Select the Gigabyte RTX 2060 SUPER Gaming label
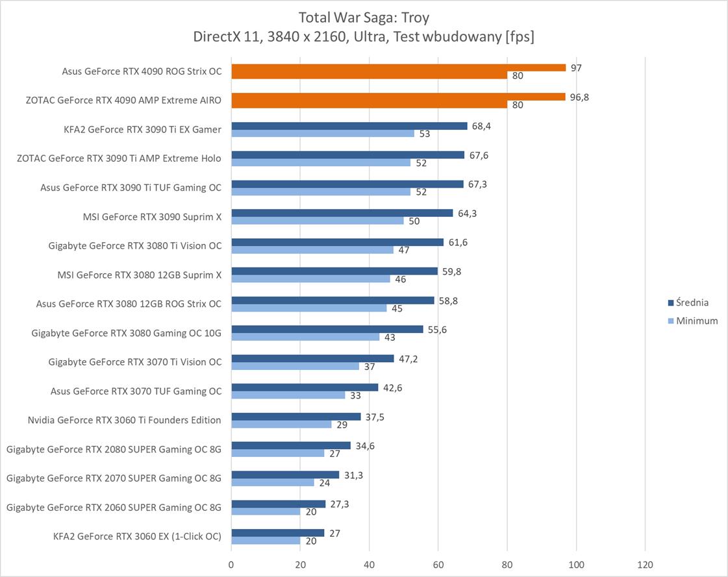This screenshot has height=577, width=728. coord(114,507)
